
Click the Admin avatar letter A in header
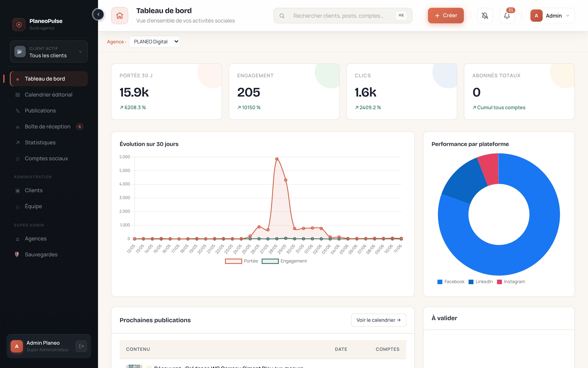(x=536, y=16)
